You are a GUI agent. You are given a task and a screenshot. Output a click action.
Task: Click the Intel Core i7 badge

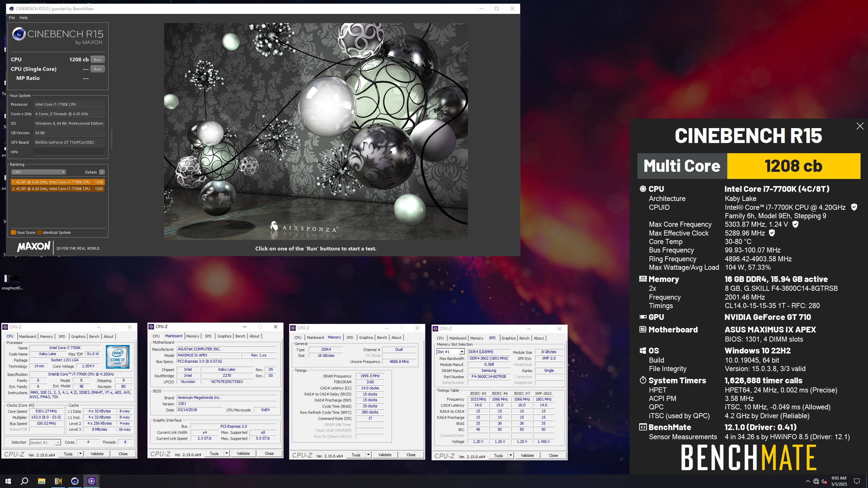[x=118, y=357]
